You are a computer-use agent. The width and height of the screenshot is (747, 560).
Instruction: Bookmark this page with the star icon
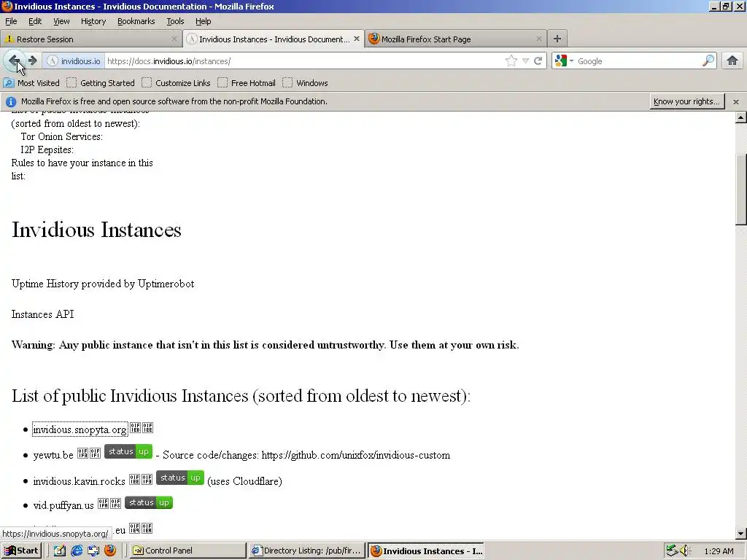(x=511, y=61)
